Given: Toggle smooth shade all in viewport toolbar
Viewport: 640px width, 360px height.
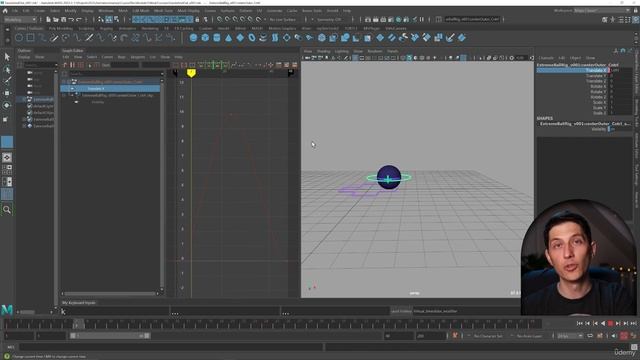Looking at the screenshot, I should (x=409, y=58).
